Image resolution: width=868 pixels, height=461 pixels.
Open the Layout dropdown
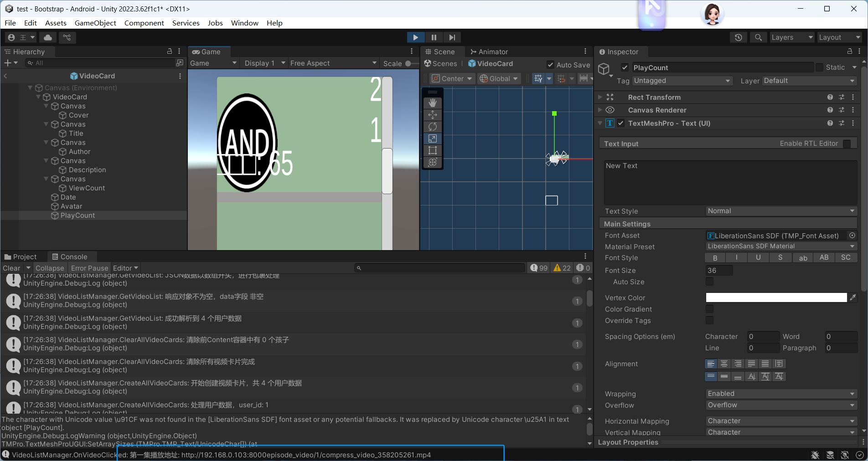(x=839, y=37)
